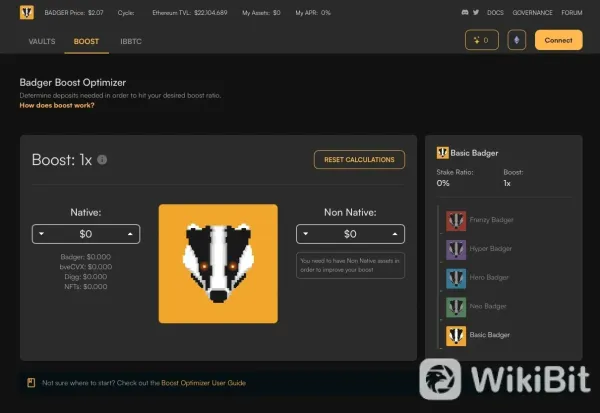Click the Connect wallet button
The width and height of the screenshot is (600, 413).
point(559,40)
